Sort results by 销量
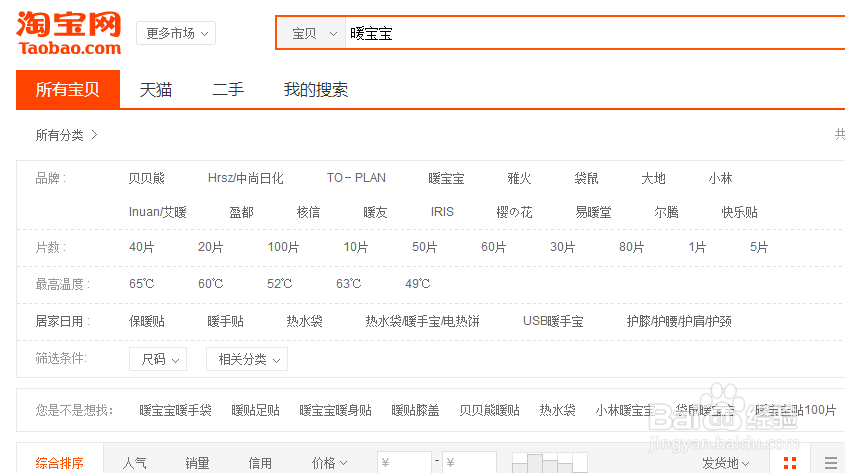 197,463
